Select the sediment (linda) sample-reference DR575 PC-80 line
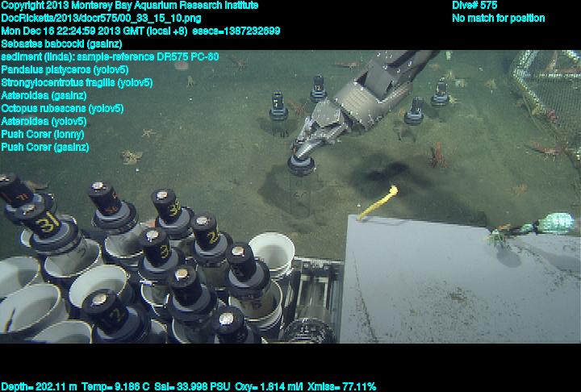581x392 pixels. (x=110, y=56)
